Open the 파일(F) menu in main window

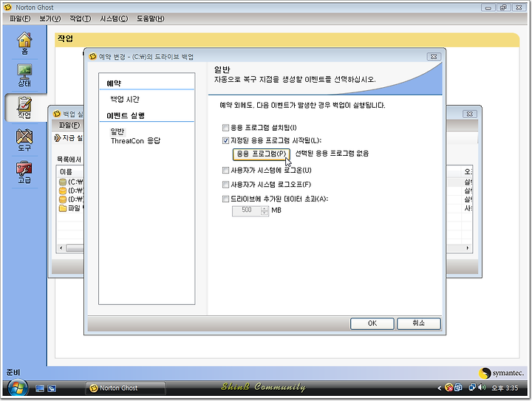click(x=20, y=18)
